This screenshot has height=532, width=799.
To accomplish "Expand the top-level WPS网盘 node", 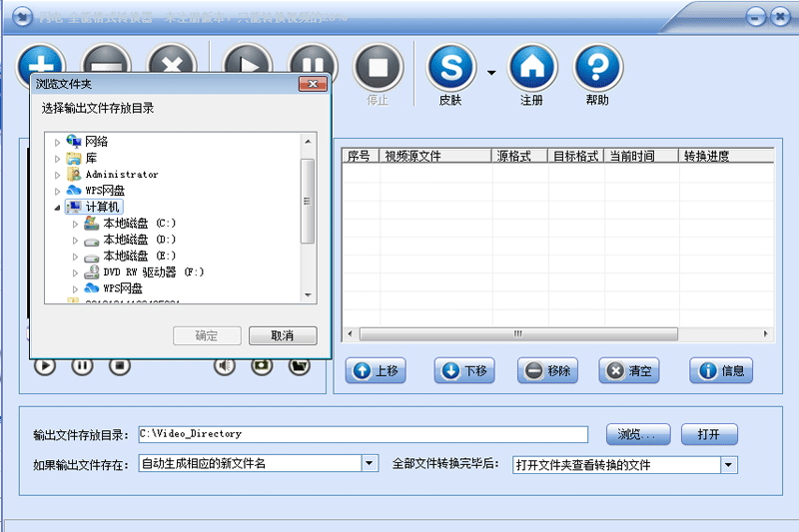I will point(57,192).
